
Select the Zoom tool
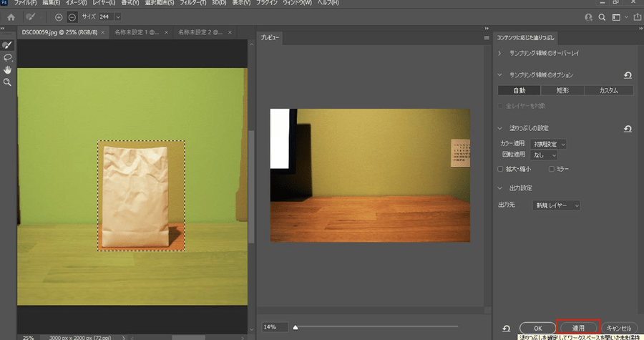pyautogui.click(x=8, y=82)
